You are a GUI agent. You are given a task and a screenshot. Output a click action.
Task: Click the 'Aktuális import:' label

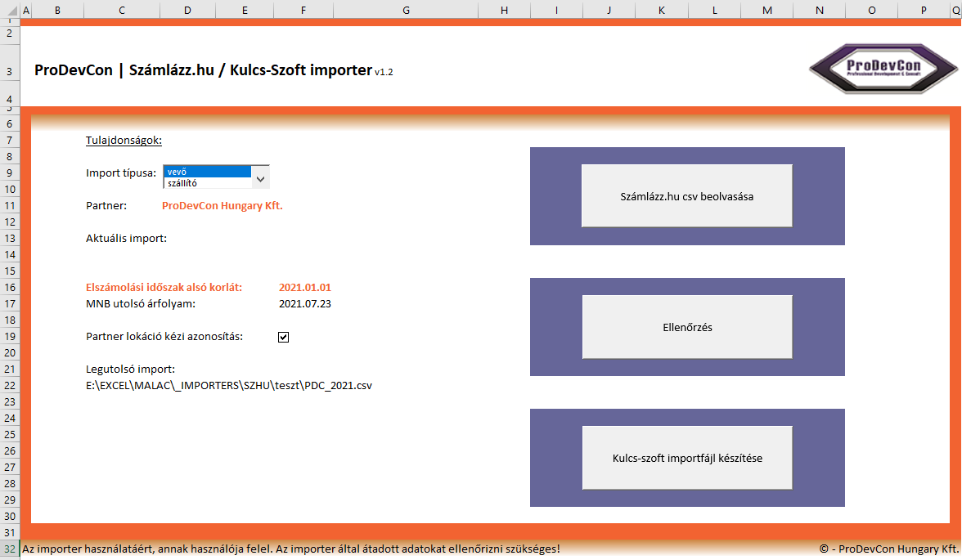pyautogui.click(x=126, y=238)
